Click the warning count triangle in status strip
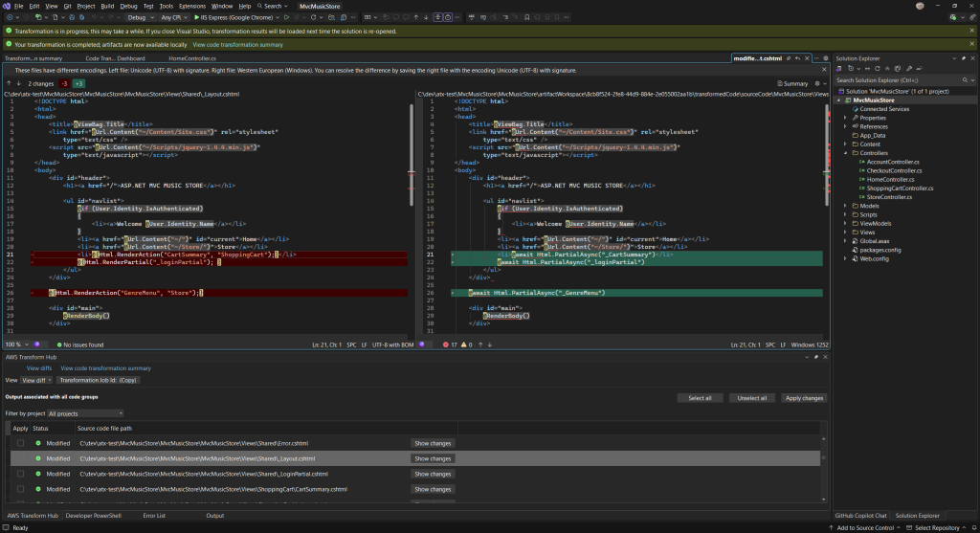Screen dimensions: 980x533 point(466,344)
